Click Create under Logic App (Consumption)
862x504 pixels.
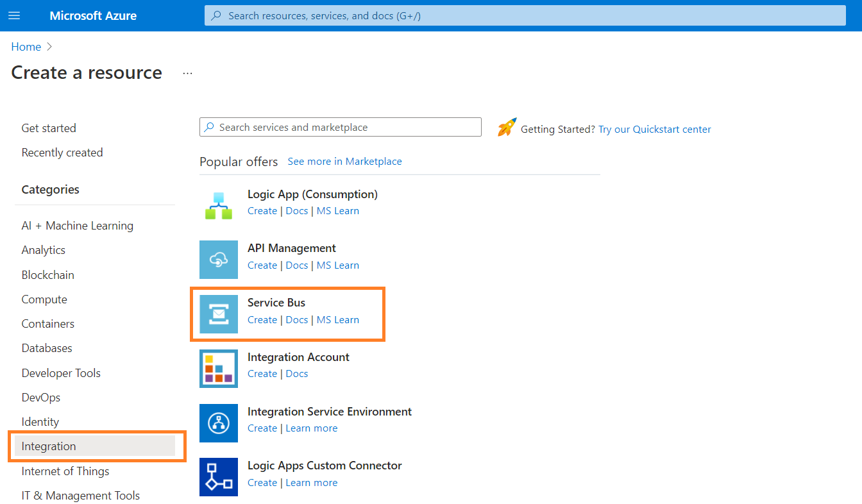(262, 211)
